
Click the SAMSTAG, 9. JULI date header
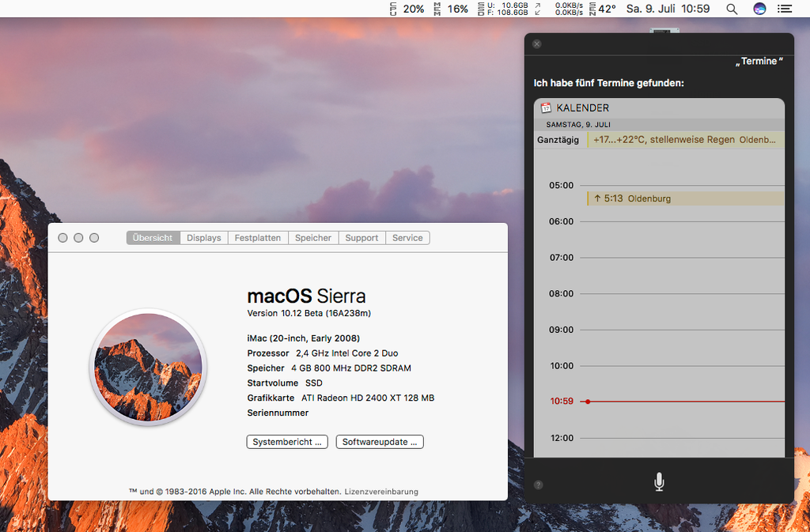[x=578, y=124]
